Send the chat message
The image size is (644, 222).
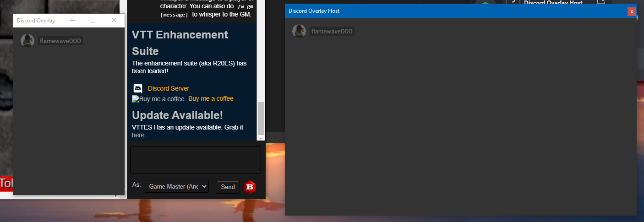(x=228, y=187)
